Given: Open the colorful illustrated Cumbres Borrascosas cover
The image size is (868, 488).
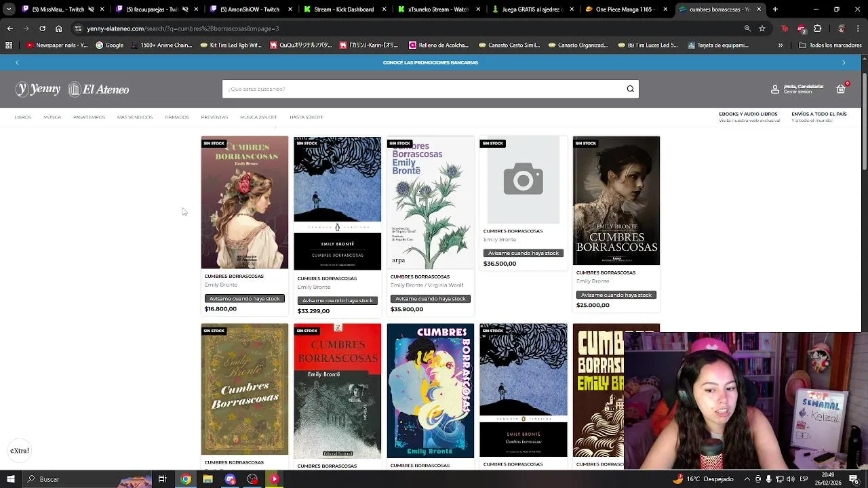Looking at the screenshot, I should [x=430, y=391].
